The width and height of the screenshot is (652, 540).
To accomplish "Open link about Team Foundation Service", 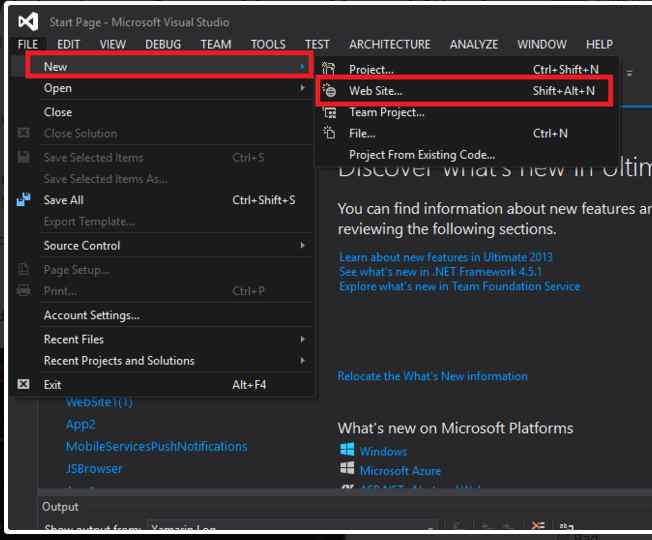I will point(459,286).
